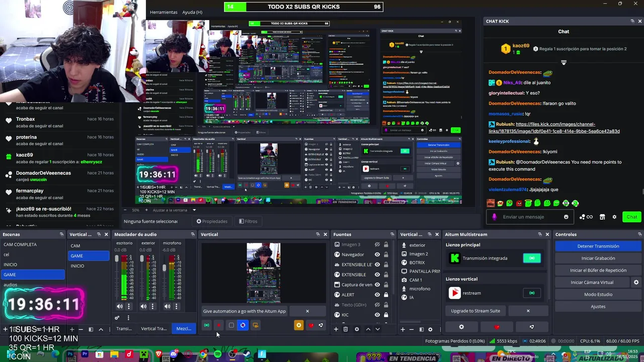Open virtual camera settings gear in Controles

click(x=636, y=283)
